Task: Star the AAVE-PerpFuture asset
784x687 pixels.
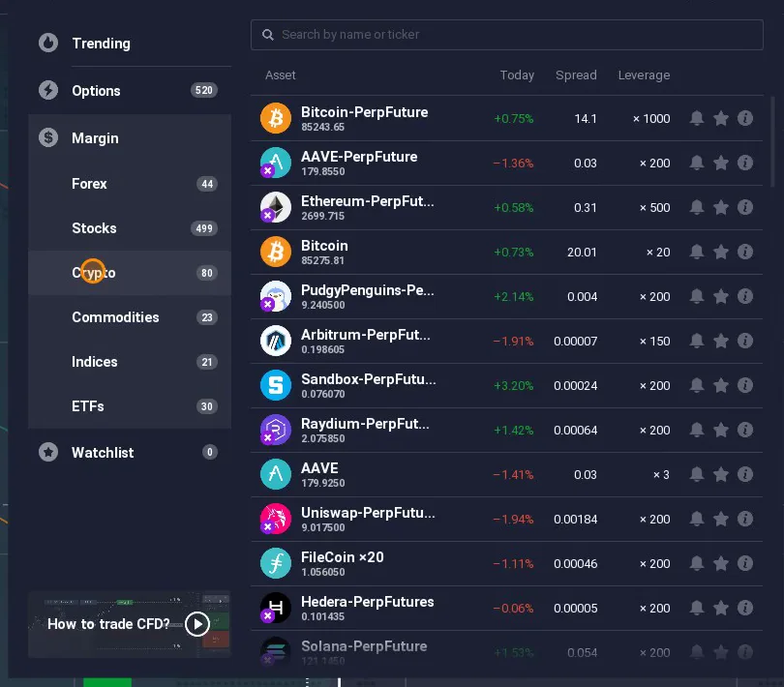Action: (720, 163)
